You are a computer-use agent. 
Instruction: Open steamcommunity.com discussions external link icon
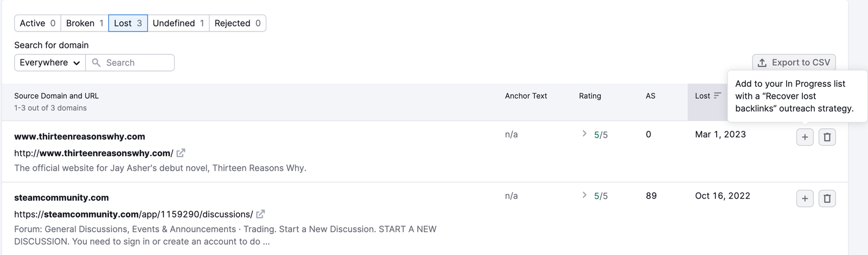click(x=260, y=214)
